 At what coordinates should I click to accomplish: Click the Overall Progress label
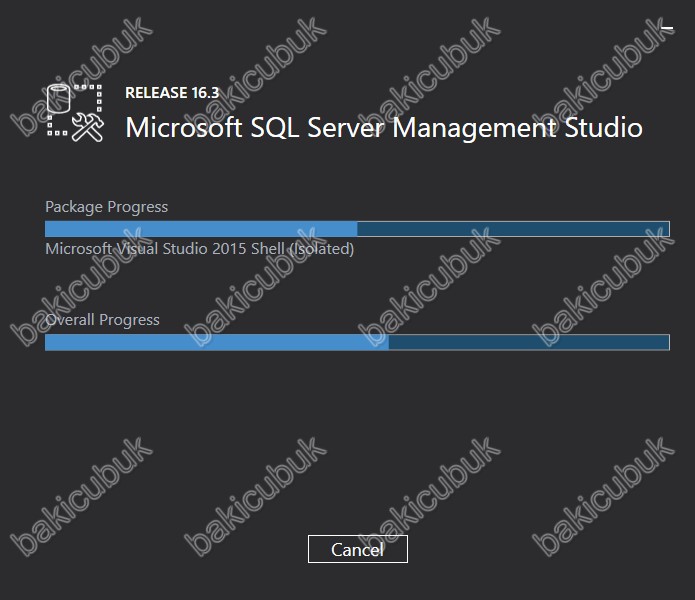102,319
